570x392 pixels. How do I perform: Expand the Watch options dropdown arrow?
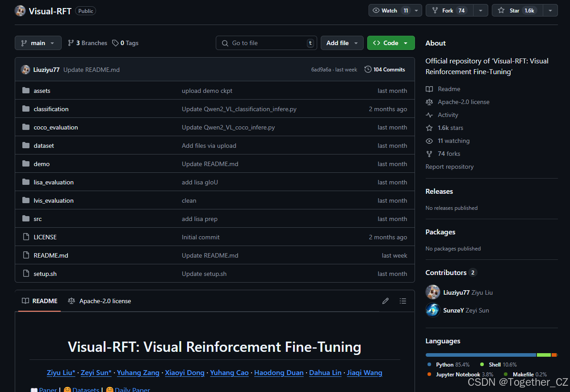[x=417, y=10]
